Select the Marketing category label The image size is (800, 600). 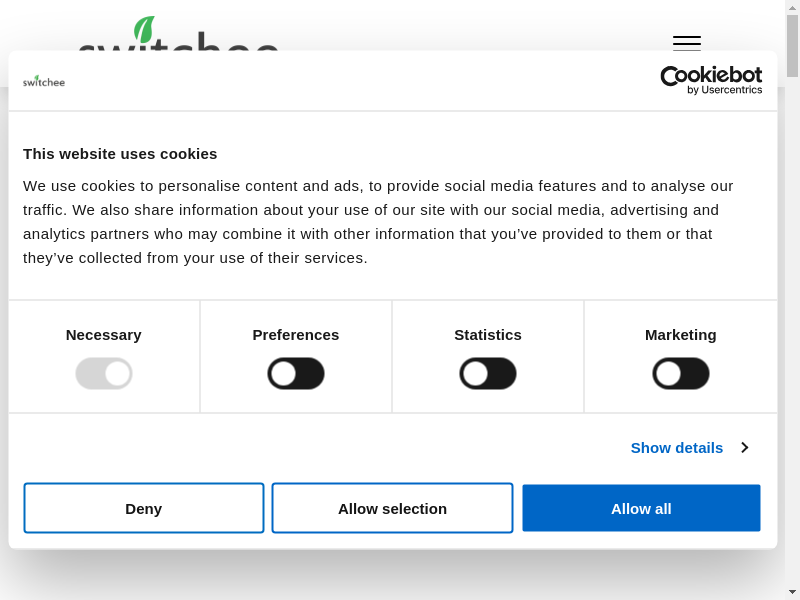(681, 334)
